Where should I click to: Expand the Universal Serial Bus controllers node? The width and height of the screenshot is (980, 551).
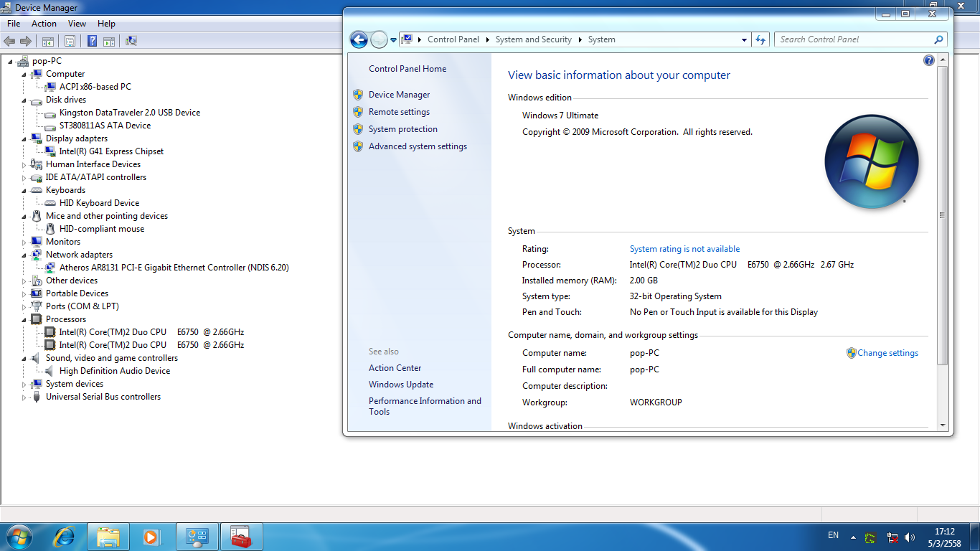coord(24,397)
